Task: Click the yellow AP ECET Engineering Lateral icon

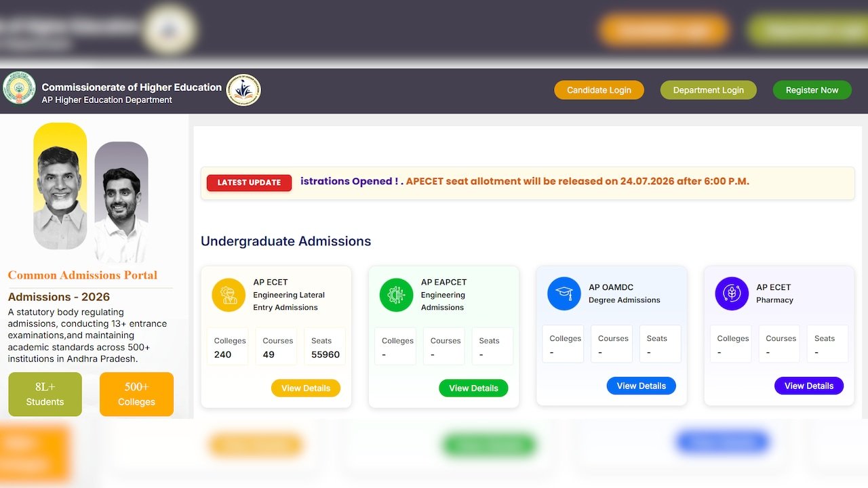Action: (x=229, y=295)
